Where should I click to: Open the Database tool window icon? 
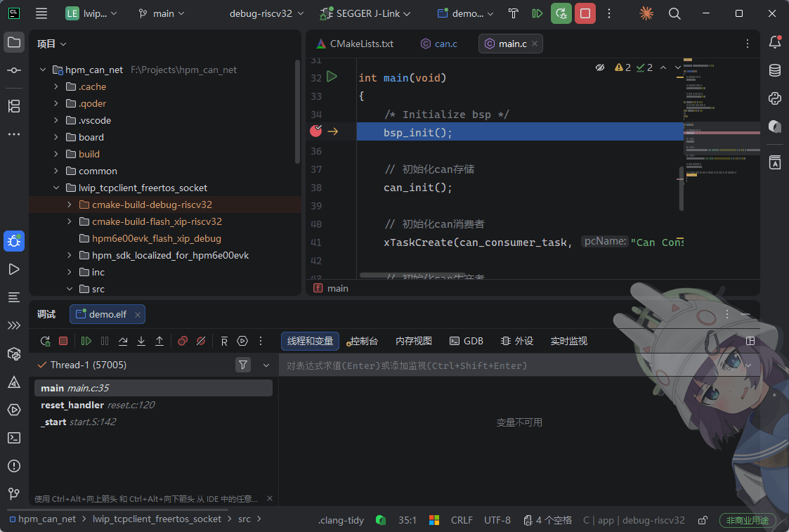[774, 70]
